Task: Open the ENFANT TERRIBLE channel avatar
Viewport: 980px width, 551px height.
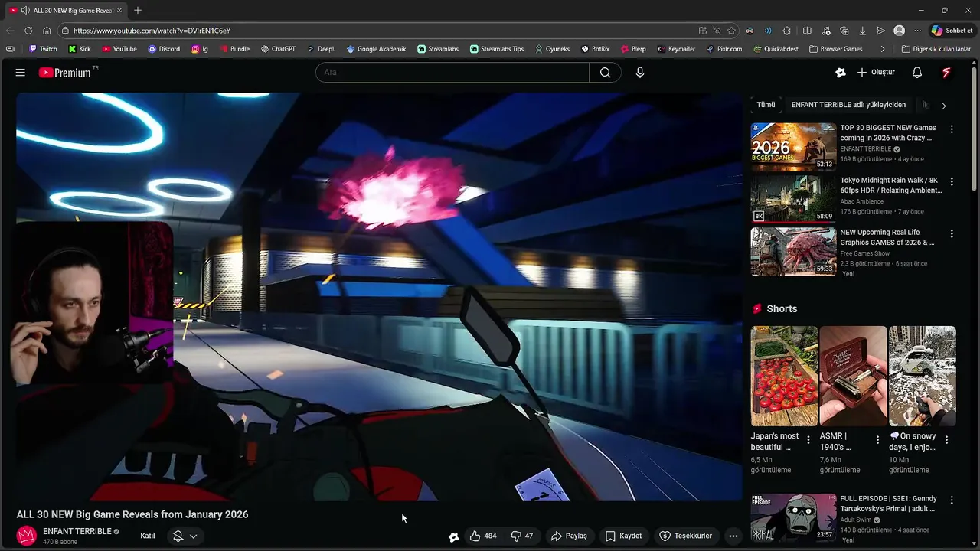Action: coord(27,536)
